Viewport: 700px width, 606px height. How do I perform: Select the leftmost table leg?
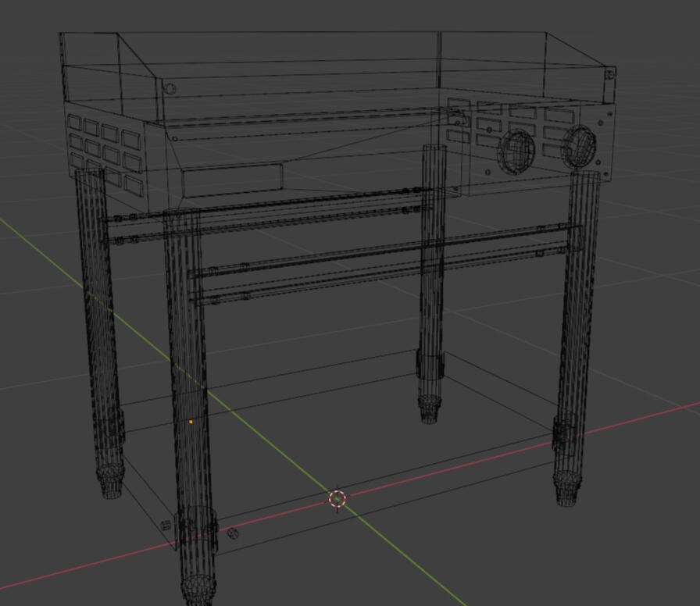click(x=99, y=312)
